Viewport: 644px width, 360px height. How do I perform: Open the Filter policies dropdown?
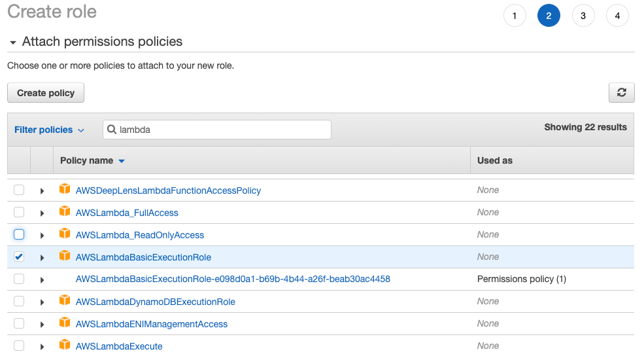(x=49, y=130)
